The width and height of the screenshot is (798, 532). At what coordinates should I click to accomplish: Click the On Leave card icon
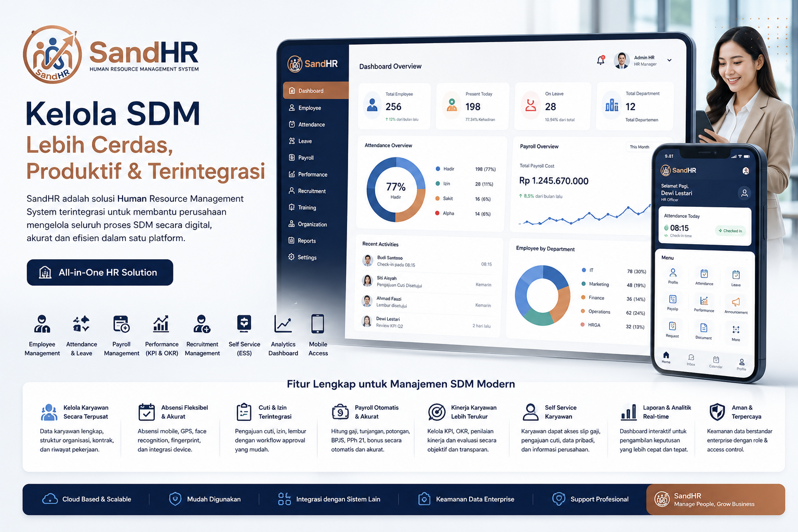530,105
